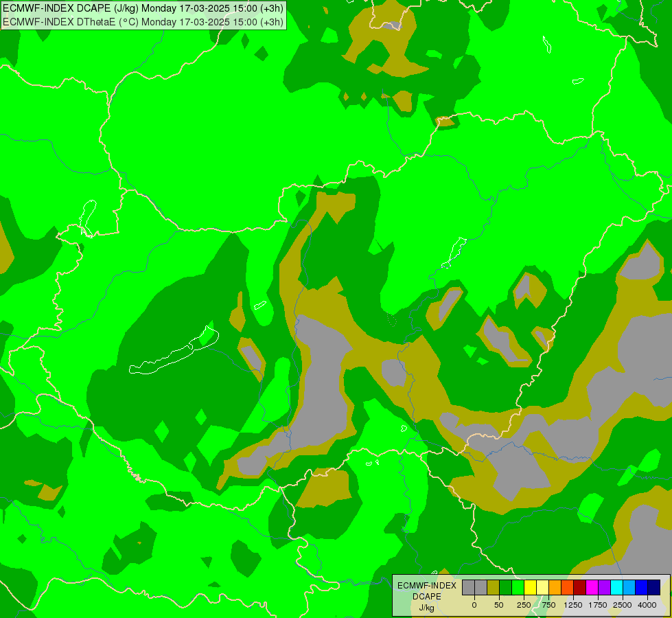Click the '4000' legend tick value
672x618 pixels.
[x=647, y=605]
